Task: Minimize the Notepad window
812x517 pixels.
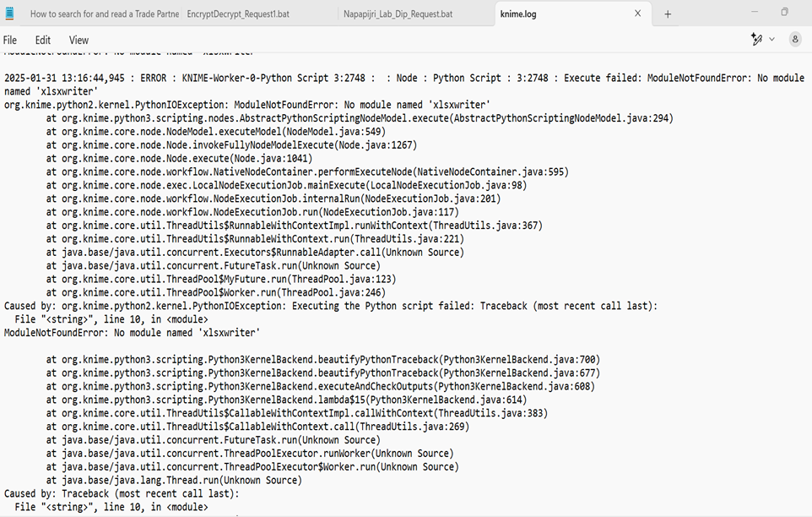Action: pyautogui.click(x=755, y=11)
